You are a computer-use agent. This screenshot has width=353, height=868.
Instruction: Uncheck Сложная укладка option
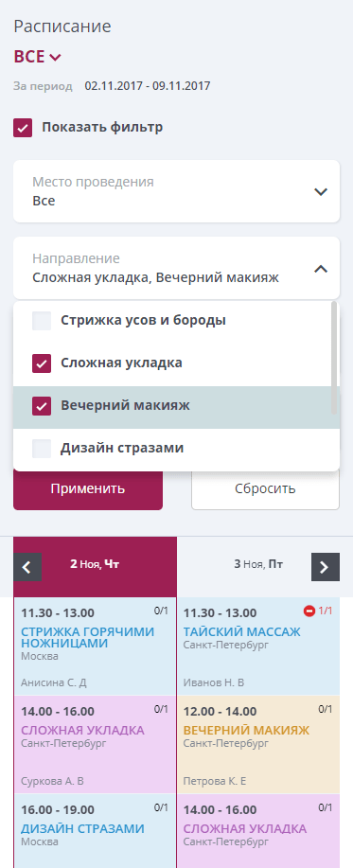42,363
